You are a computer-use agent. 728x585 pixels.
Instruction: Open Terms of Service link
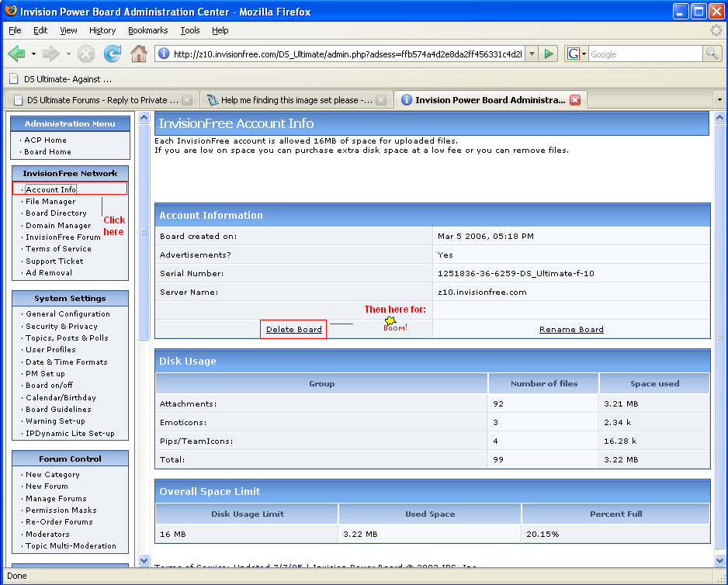point(58,248)
